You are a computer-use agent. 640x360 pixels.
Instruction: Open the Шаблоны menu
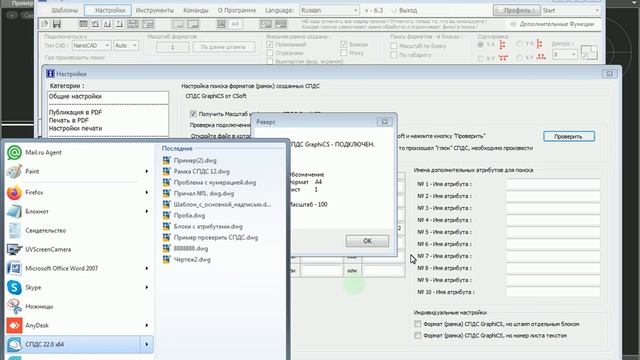[x=64, y=10]
